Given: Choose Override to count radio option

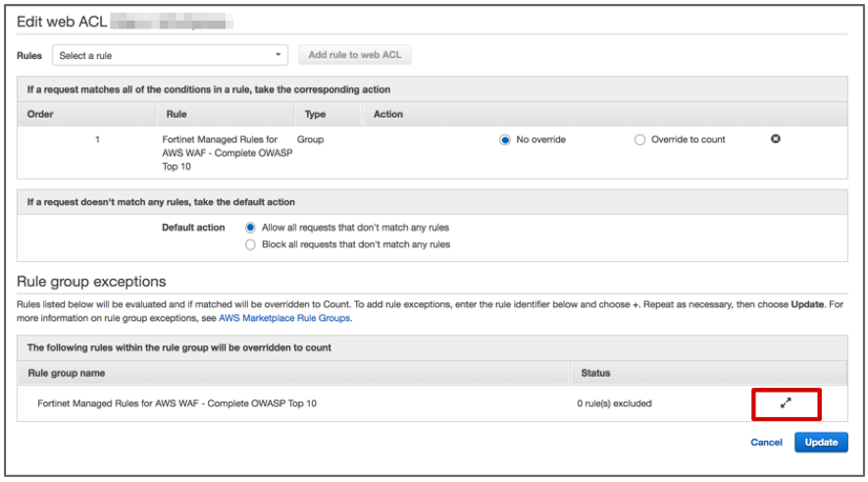Looking at the screenshot, I should (x=640, y=139).
